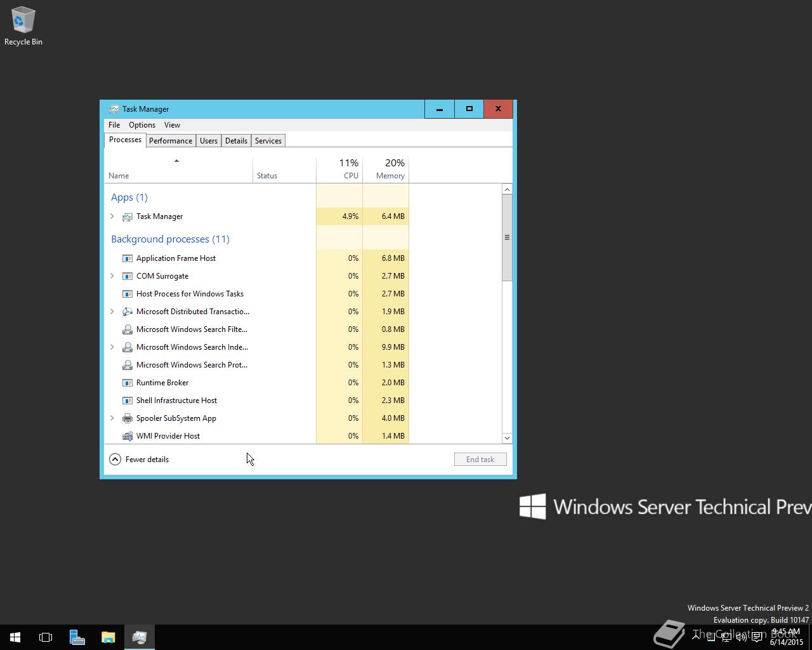Click the 6.8 MB memory value
The width and height of the screenshot is (812, 650).
393,258
